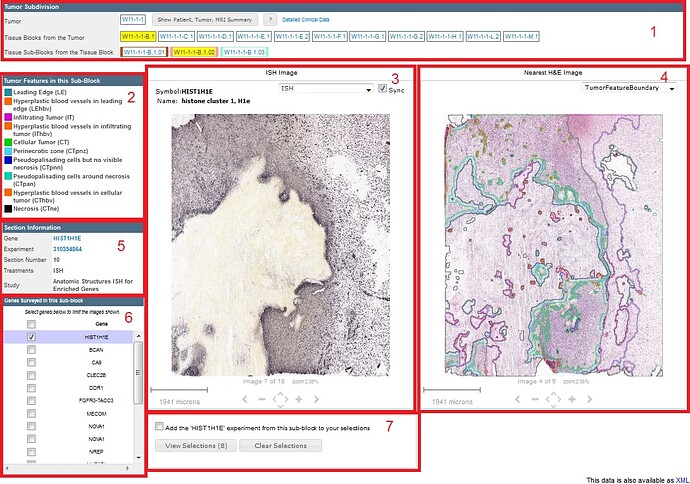Select tissue block W11-1-1-G.2

[406, 37]
